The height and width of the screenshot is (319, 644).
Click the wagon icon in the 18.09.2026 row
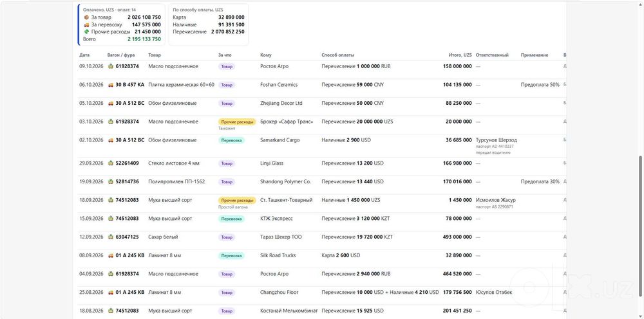click(111, 200)
